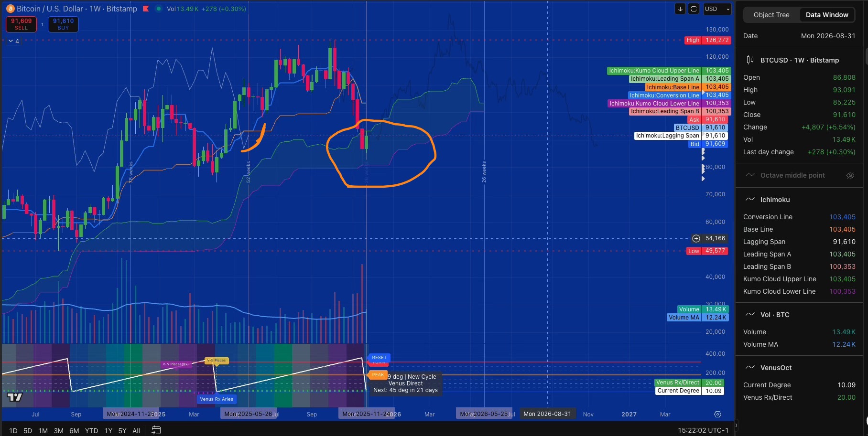Click the plus icon beside 54,166 price
The width and height of the screenshot is (868, 436).
click(696, 238)
